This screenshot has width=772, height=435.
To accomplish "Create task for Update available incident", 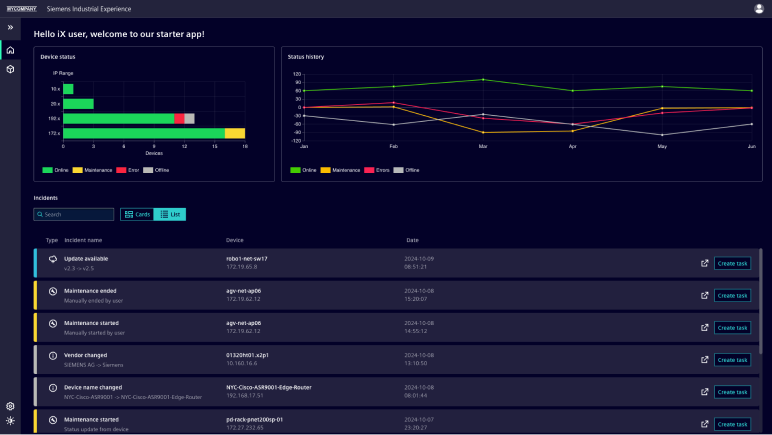I will 732,263.
